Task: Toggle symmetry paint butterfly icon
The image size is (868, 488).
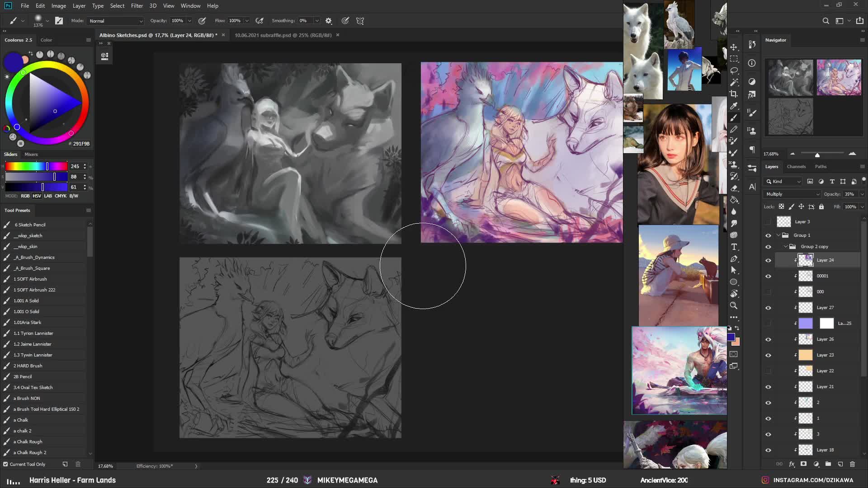Action: (360, 21)
